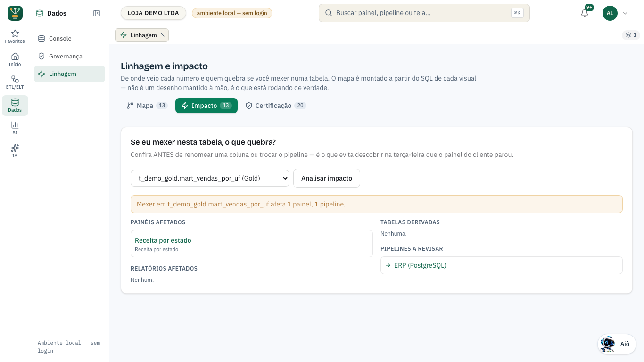Click the Analisar impacto button
This screenshot has height=362, width=644.
pyautogui.click(x=327, y=178)
